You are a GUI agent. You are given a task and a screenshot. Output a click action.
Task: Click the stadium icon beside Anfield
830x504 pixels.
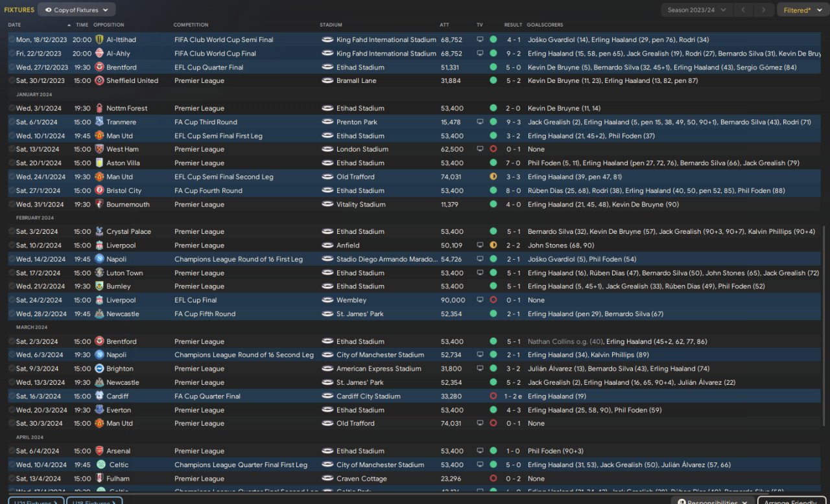pos(327,246)
